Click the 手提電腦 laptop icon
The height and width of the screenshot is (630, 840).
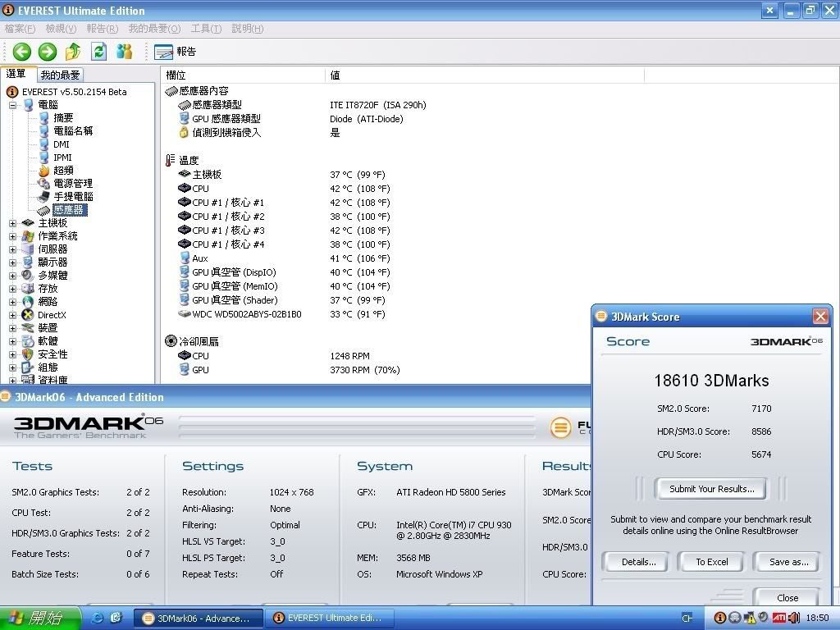(x=44, y=197)
